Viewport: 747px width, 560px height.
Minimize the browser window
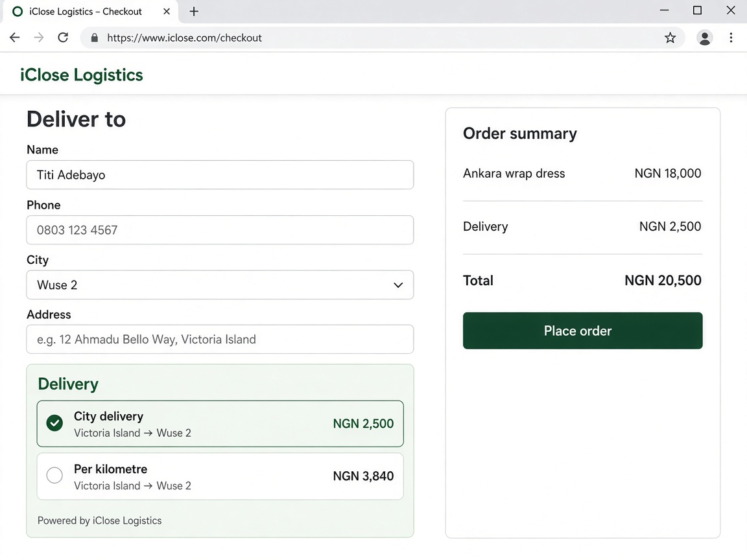pos(664,10)
